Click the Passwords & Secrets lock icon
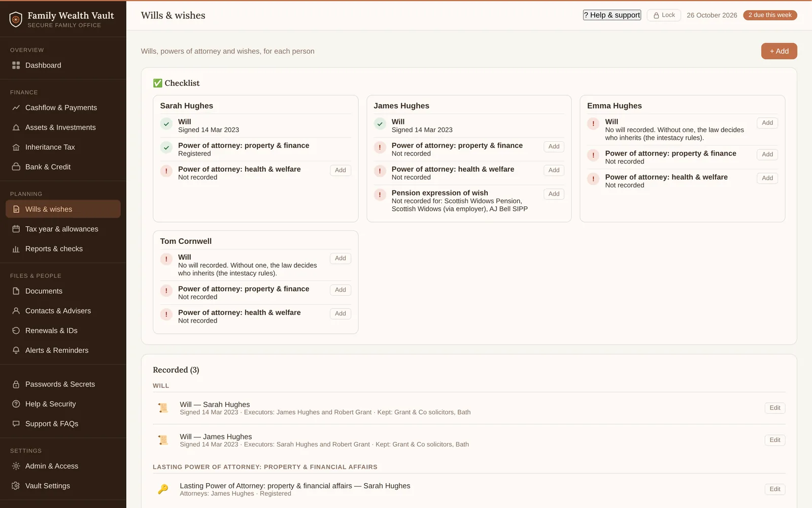Viewport: 812px width, 508px height. point(16,385)
